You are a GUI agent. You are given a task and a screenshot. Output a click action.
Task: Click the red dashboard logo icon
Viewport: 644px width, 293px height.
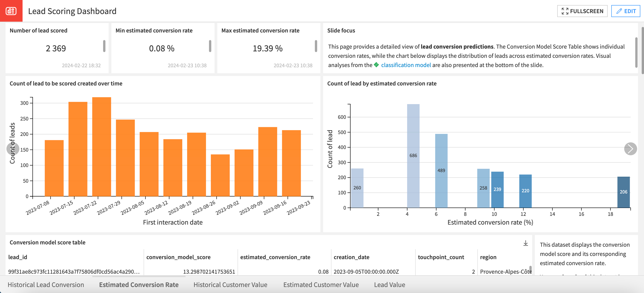[x=11, y=11]
